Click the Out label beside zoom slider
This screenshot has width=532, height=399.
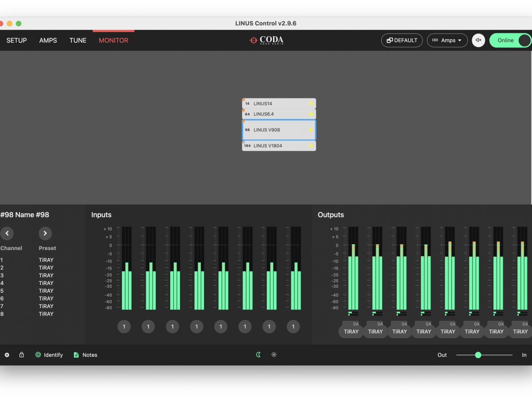click(x=442, y=355)
